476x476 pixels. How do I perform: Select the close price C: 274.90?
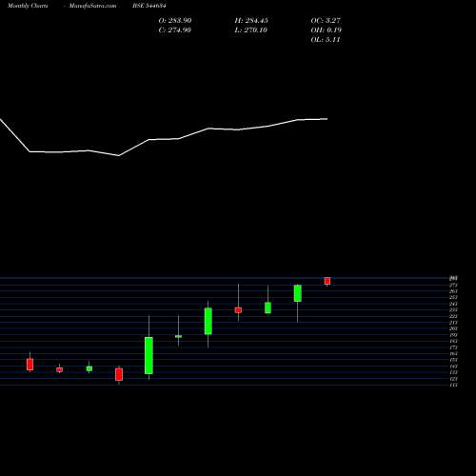point(175,30)
